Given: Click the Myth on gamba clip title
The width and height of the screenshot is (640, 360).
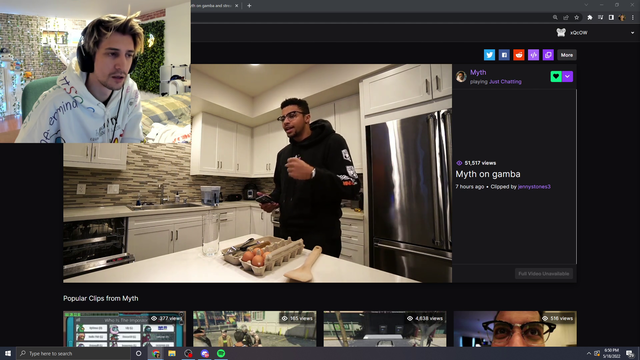Looking at the screenshot, I should (x=488, y=174).
